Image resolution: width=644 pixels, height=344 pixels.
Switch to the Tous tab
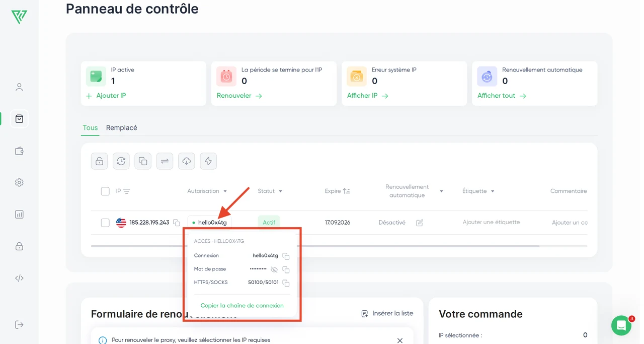(90, 128)
